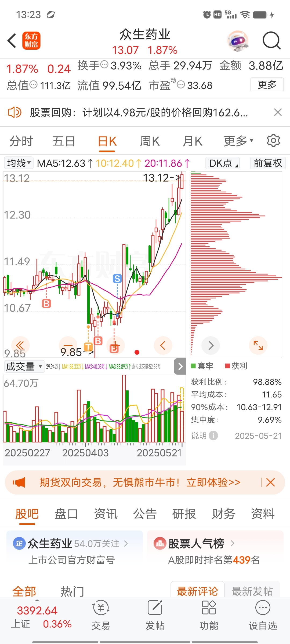The height and width of the screenshot is (644, 290).
Task: Open 成交量 indicator dropdown
Action: click(x=24, y=366)
